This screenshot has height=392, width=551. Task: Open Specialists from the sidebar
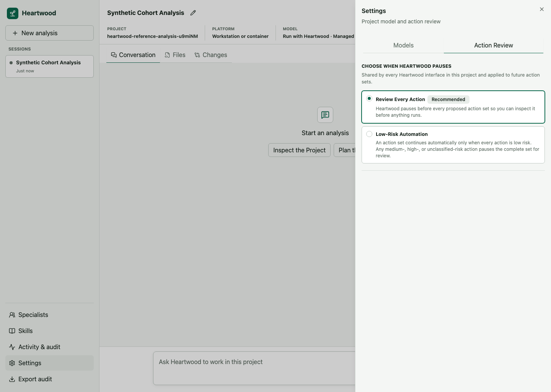coord(49,315)
